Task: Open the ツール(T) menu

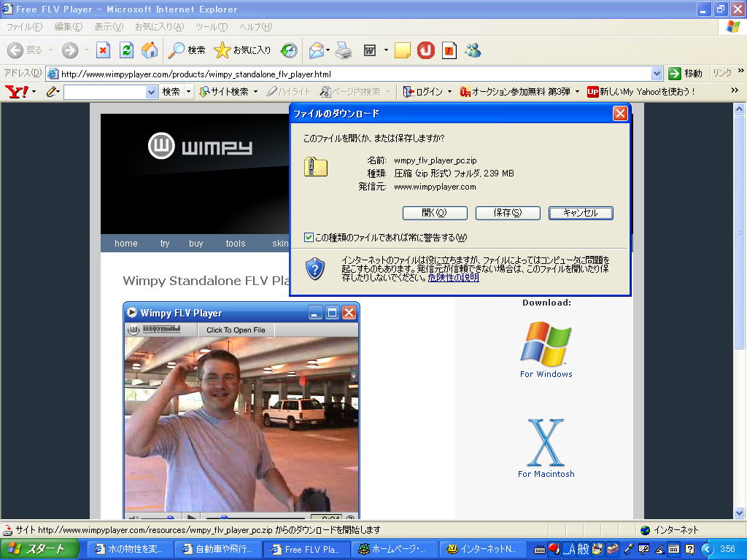Action: pos(212,27)
